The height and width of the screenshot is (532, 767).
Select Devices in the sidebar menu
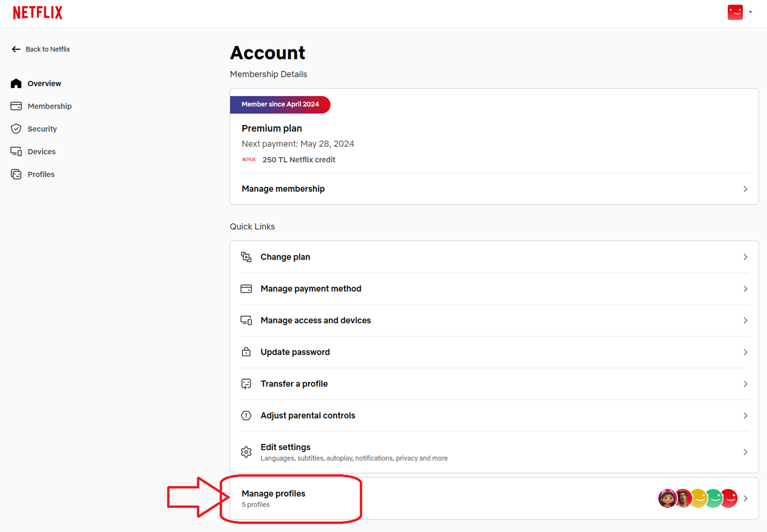tap(42, 151)
